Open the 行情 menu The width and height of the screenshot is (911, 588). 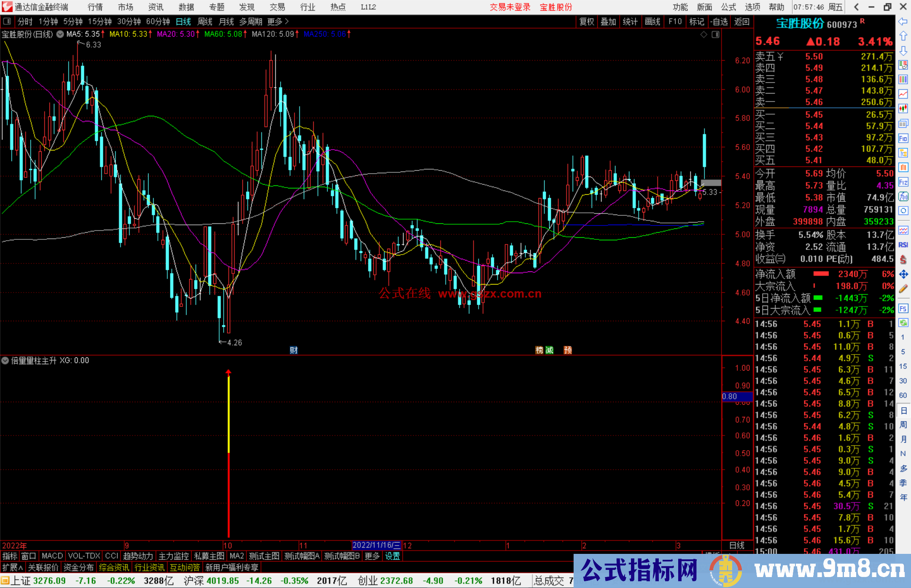click(95, 7)
